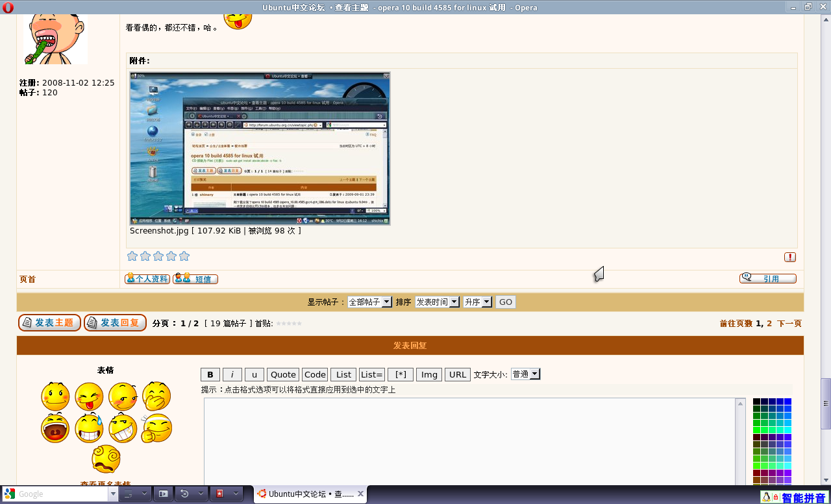The width and height of the screenshot is (831, 504).
Task: Click the 引用 quote button
Action: coord(768,278)
